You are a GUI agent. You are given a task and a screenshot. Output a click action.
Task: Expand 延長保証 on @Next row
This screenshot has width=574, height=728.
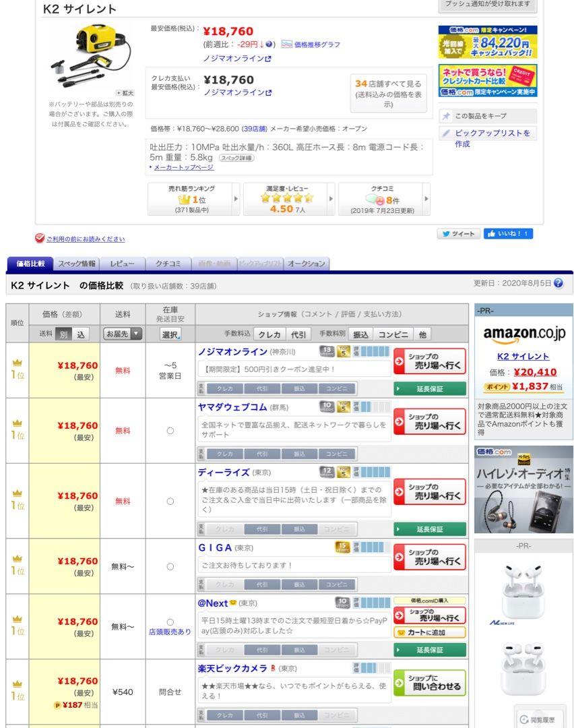click(x=430, y=650)
